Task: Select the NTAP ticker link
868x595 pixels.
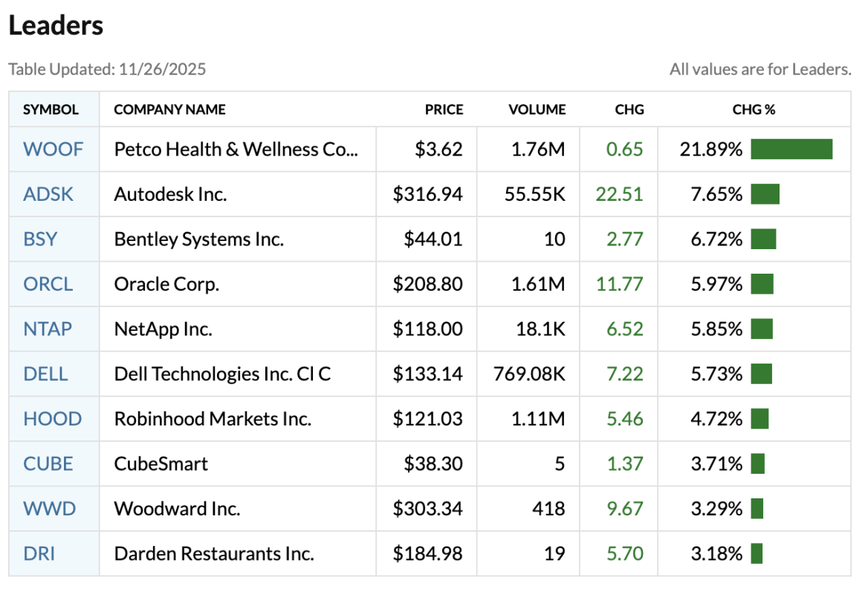Action: coord(48,329)
